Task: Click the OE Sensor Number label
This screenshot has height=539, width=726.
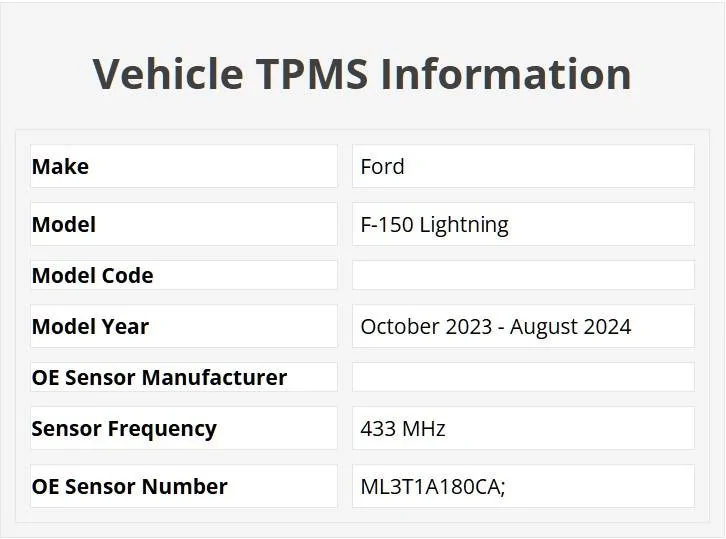Action: pyautogui.click(x=129, y=486)
